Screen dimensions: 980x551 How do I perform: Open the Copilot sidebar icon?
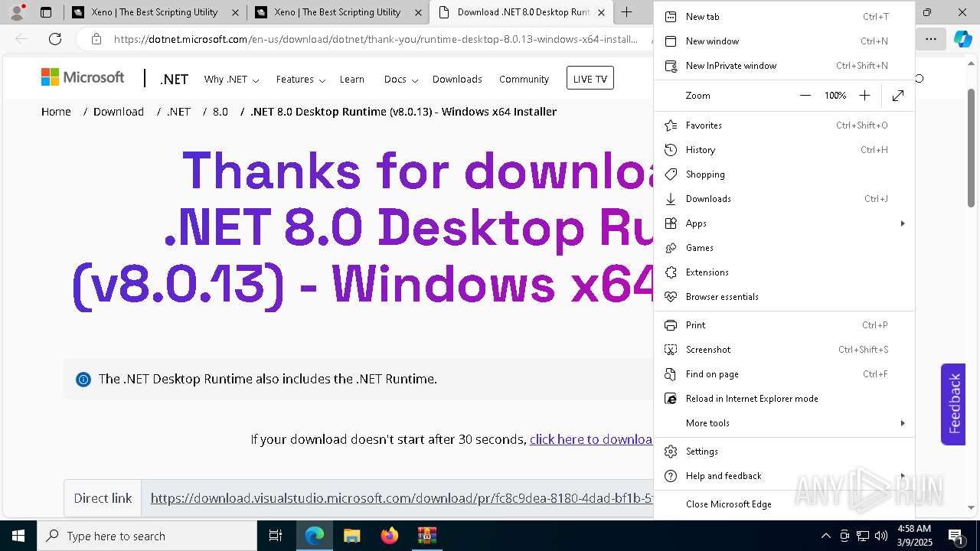pyautogui.click(x=962, y=39)
